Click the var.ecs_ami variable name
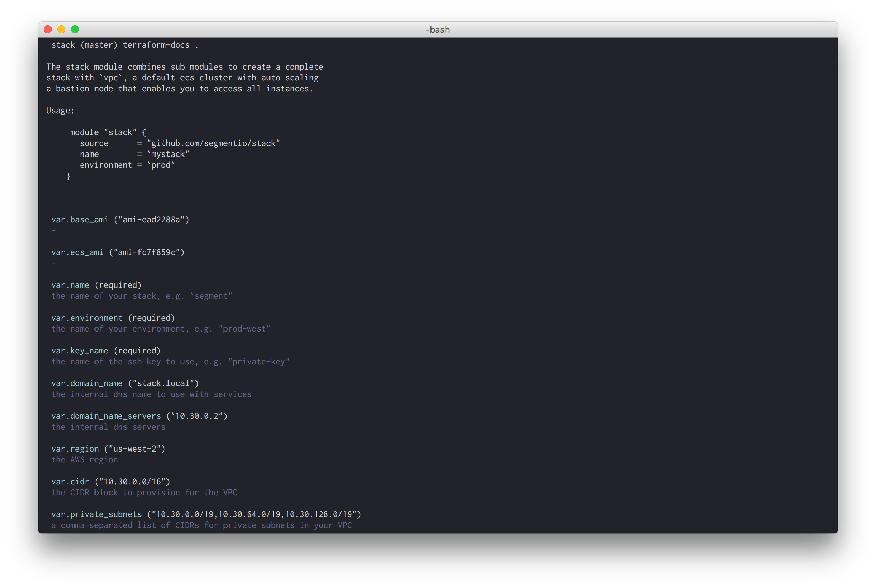Screen dimensions: 876x588 pos(77,252)
